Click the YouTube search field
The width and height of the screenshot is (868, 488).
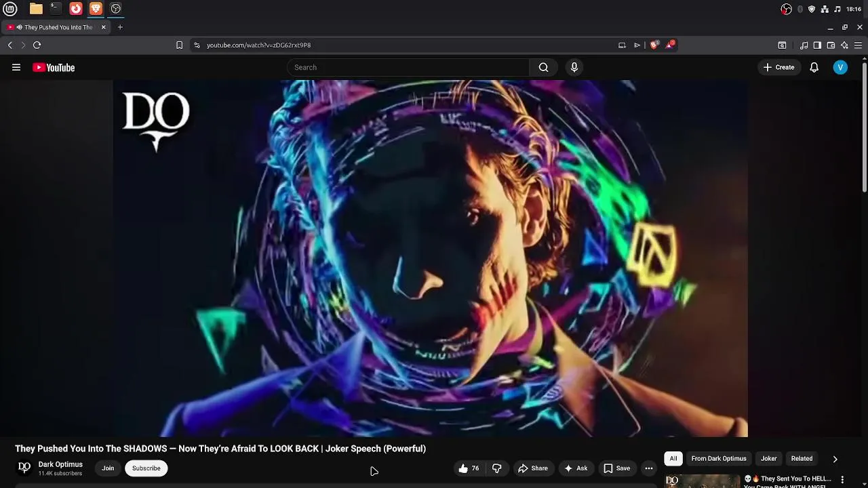point(408,67)
